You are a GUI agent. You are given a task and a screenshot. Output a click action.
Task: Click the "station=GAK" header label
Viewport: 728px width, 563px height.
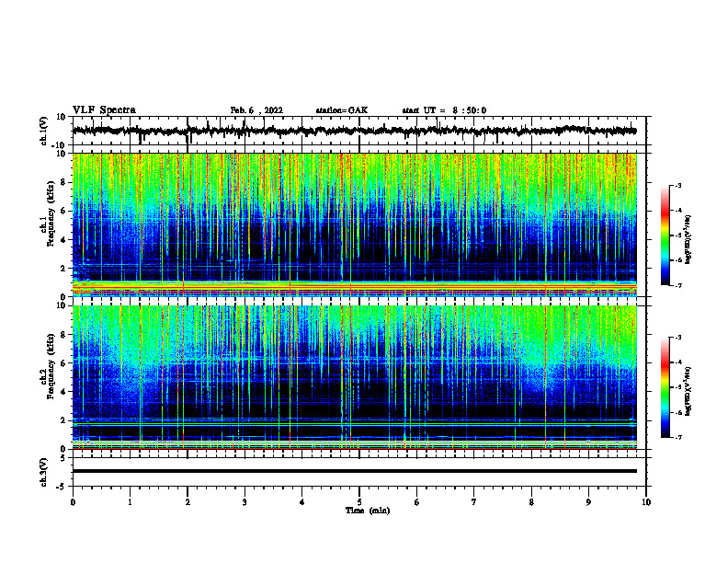coord(342,110)
